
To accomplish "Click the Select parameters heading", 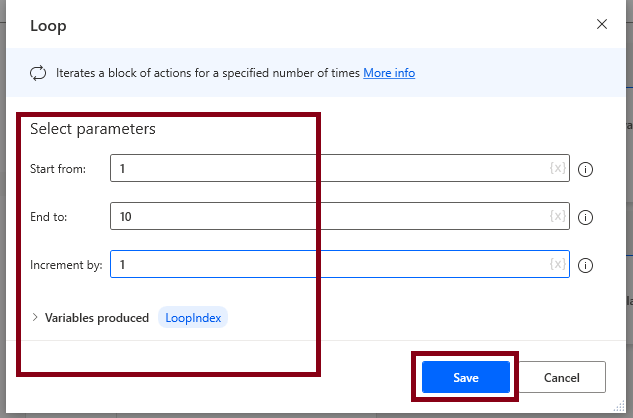I will (x=93, y=129).
